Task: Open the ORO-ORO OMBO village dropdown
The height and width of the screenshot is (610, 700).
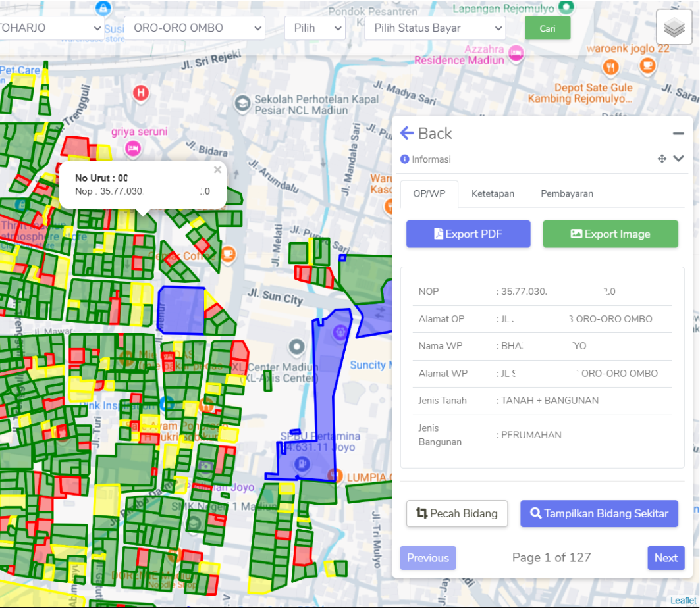Action: [195, 28]
